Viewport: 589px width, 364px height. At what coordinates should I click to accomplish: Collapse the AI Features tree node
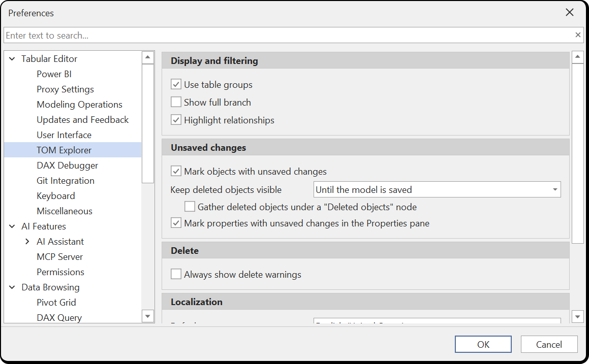pos(12,226)
